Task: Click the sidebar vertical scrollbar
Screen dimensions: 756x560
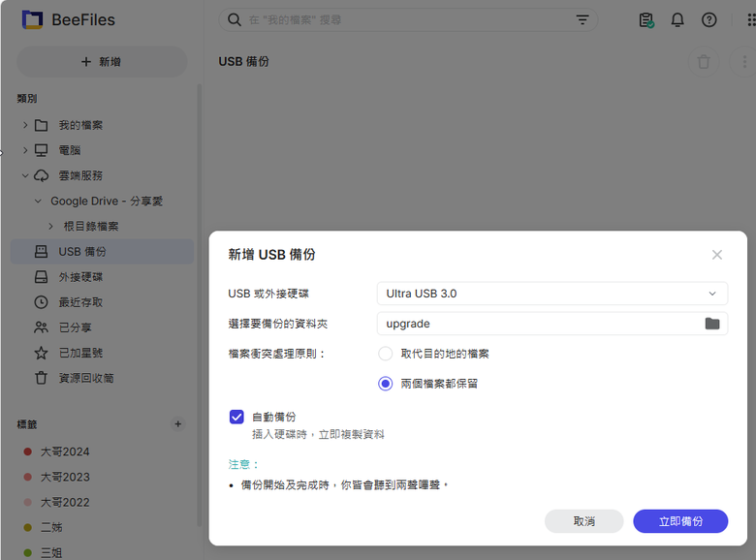Action: pos(199,303)
